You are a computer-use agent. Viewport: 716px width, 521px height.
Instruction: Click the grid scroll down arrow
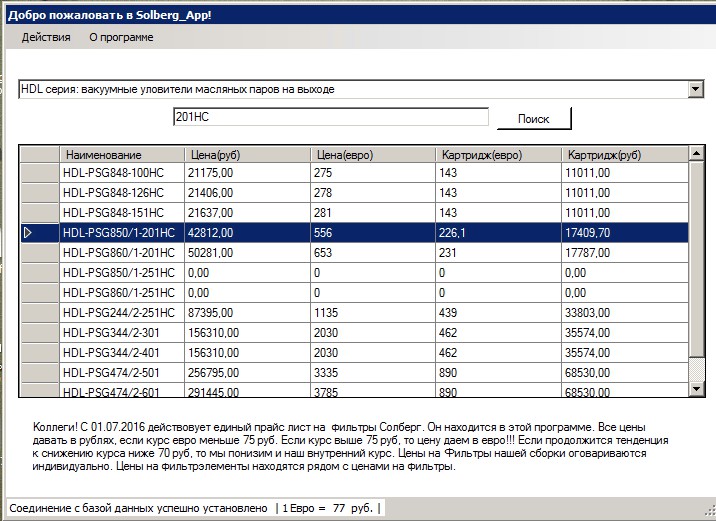(x=696, y=389)
